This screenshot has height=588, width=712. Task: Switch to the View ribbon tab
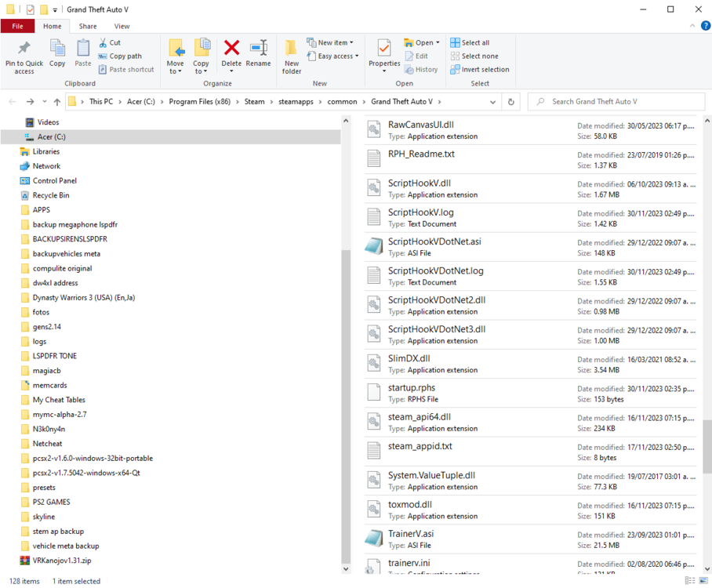[x=121, y=25]
